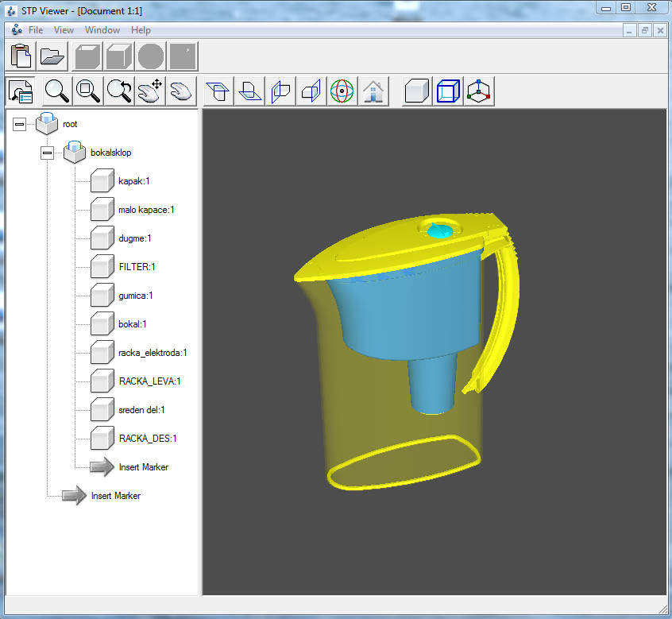Select the magnifier zoom tool
The height and width of the screenshot is (619, 672).
[57, 91]
